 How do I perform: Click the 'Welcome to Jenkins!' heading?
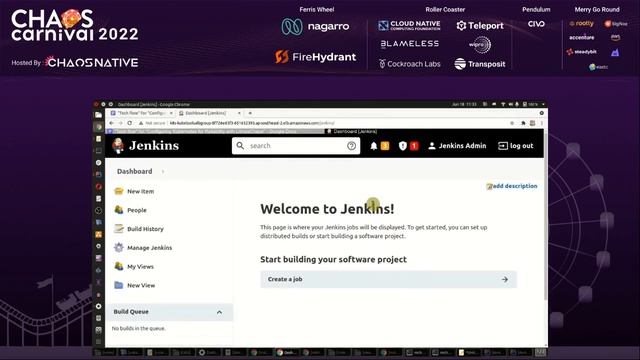327,209
